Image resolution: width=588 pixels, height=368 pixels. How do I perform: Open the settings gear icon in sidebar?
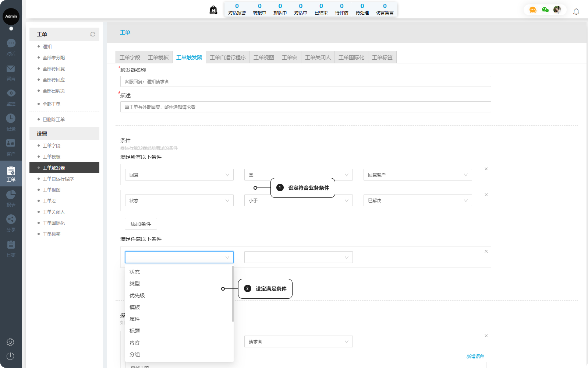[10, 342]
